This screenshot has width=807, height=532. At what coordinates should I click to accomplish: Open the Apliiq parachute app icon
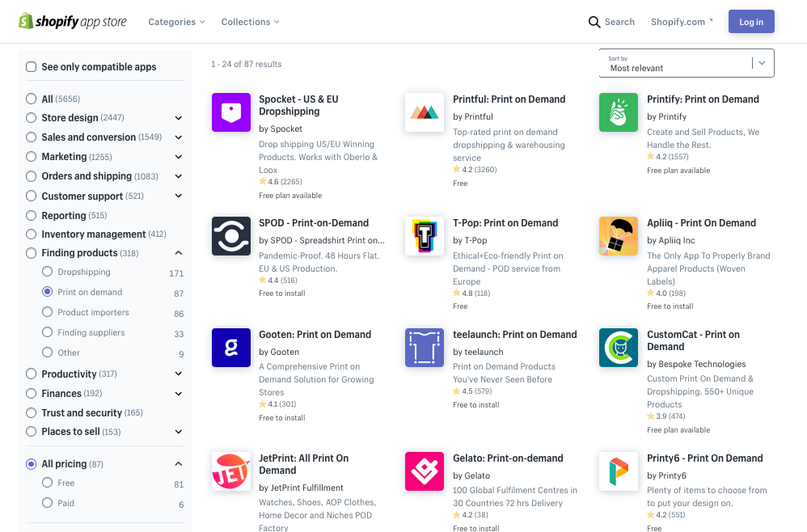pyautogui.click(x=619, y=236)
